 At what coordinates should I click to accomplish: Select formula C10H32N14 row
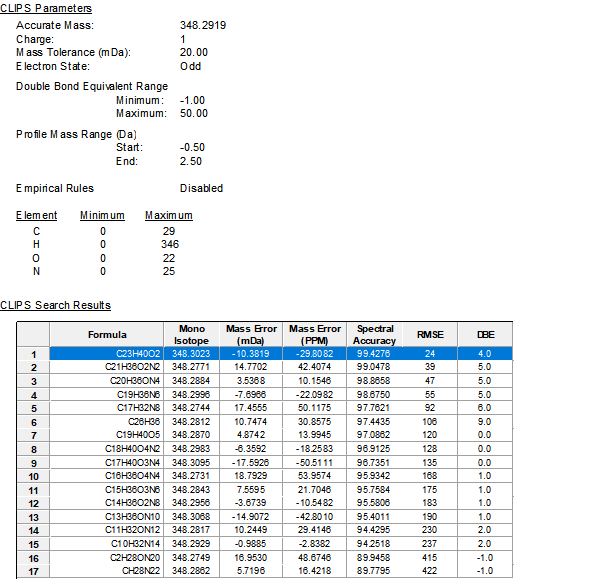pos(281,544)
